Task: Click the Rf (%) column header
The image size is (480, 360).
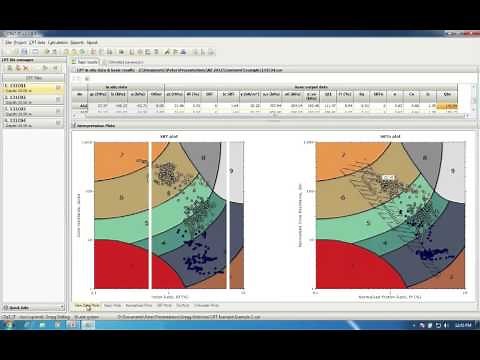Action: [x=193, y=95]
